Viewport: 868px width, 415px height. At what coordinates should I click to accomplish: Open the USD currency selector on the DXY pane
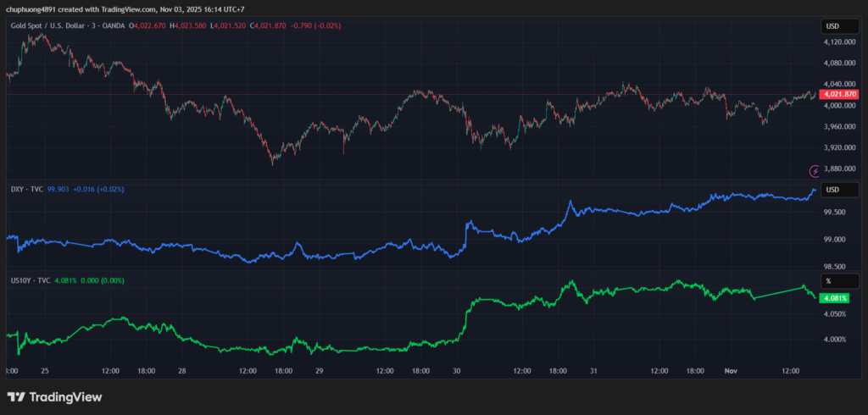[x=832, y=189]
